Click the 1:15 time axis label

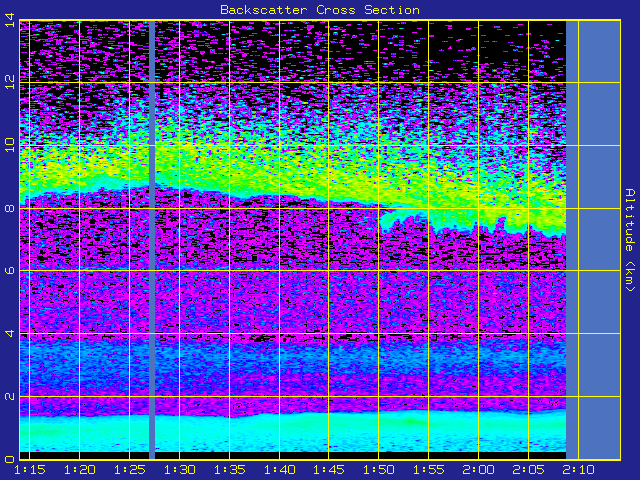click(x=29, y=469)
